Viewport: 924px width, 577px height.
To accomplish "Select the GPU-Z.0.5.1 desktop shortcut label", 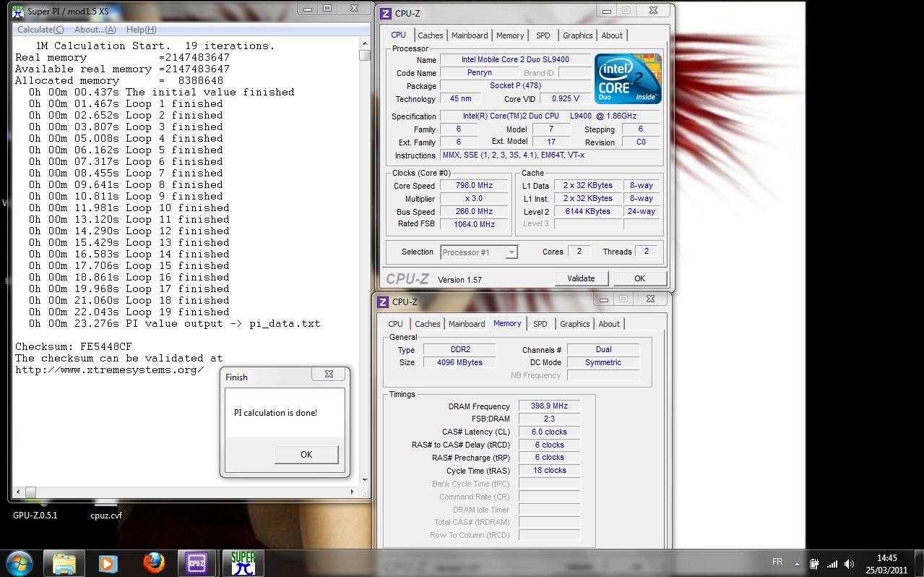I will (35, 516).
